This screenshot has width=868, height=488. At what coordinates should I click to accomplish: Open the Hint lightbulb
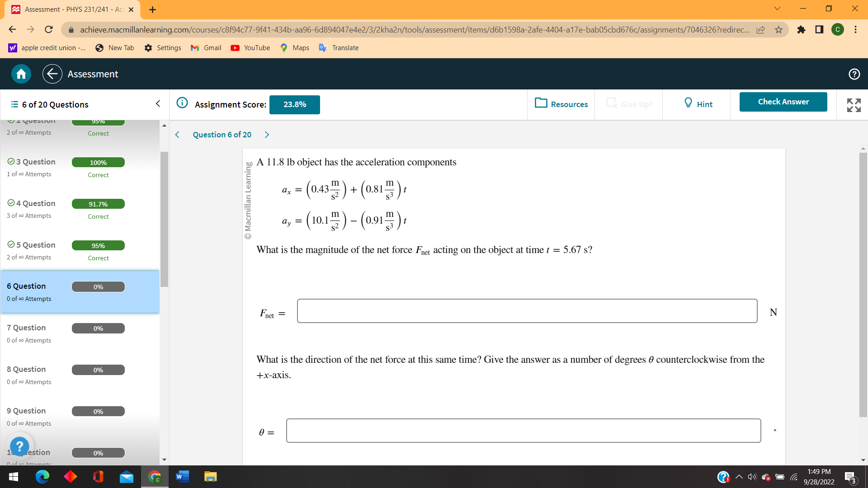coord(698,104)
